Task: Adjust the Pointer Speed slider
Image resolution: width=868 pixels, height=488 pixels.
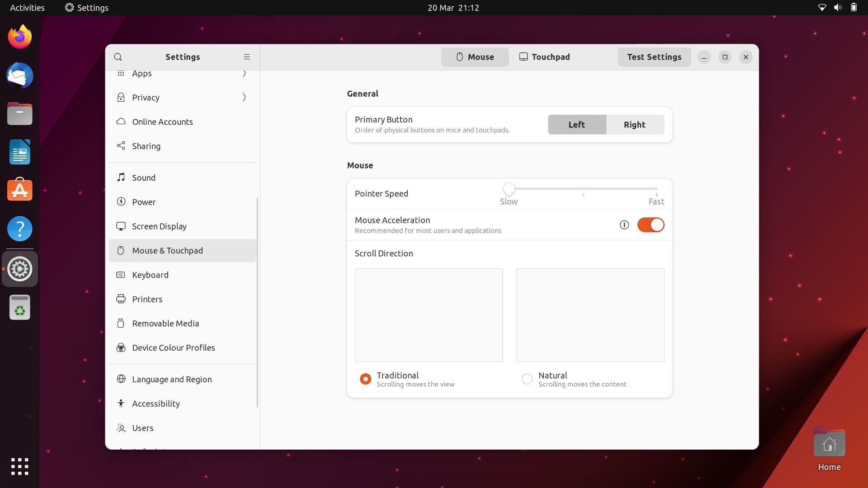Action: (509, 189)
